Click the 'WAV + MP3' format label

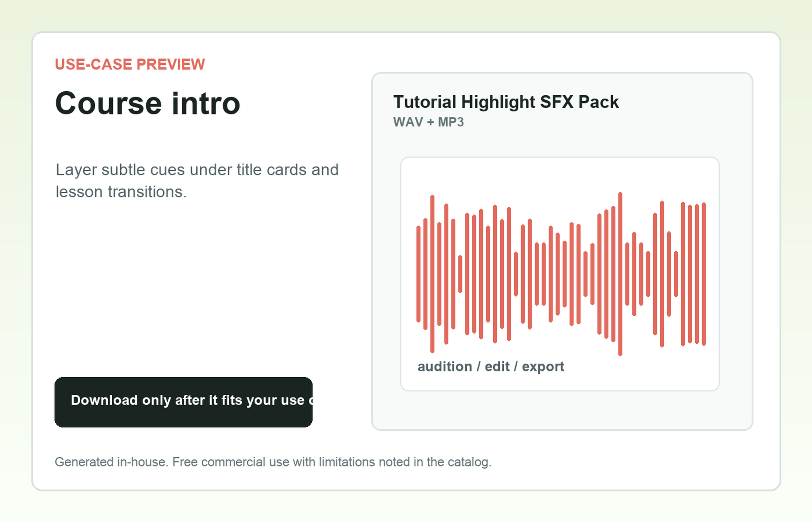[428, 122]
